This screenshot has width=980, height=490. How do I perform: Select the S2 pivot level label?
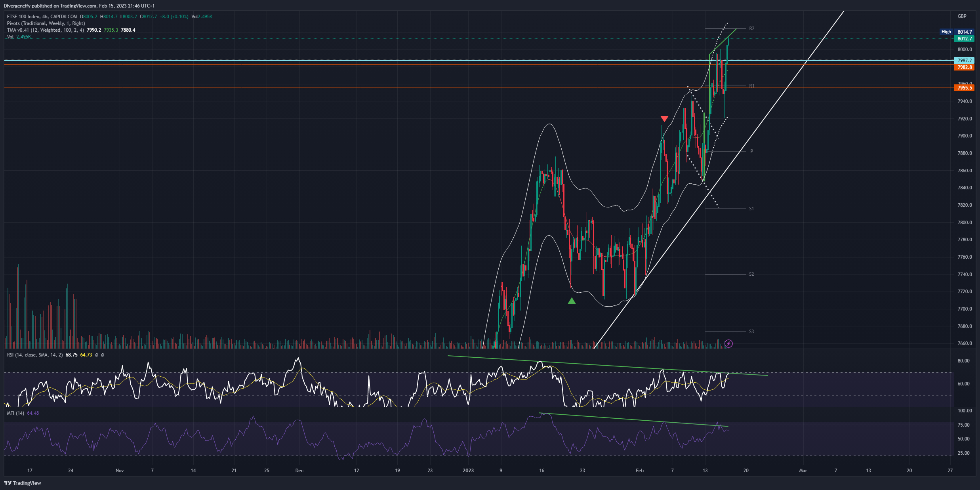coord(751,274)
